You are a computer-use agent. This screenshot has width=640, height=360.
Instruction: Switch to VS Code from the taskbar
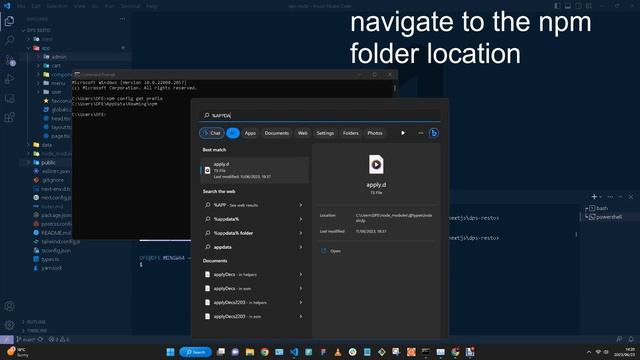click(294, 352)
